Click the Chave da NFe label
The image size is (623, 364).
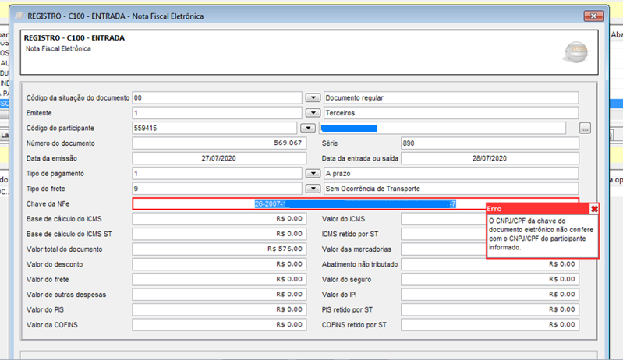(x=48, y=204)
